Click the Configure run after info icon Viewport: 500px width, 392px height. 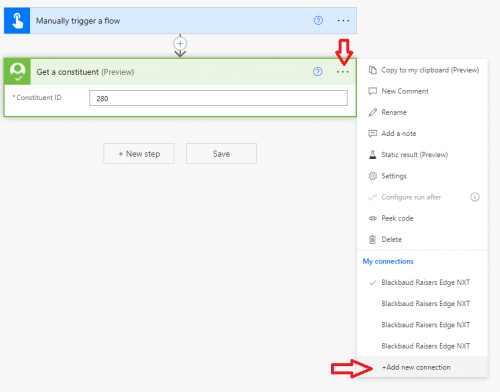tap(475, 197)
